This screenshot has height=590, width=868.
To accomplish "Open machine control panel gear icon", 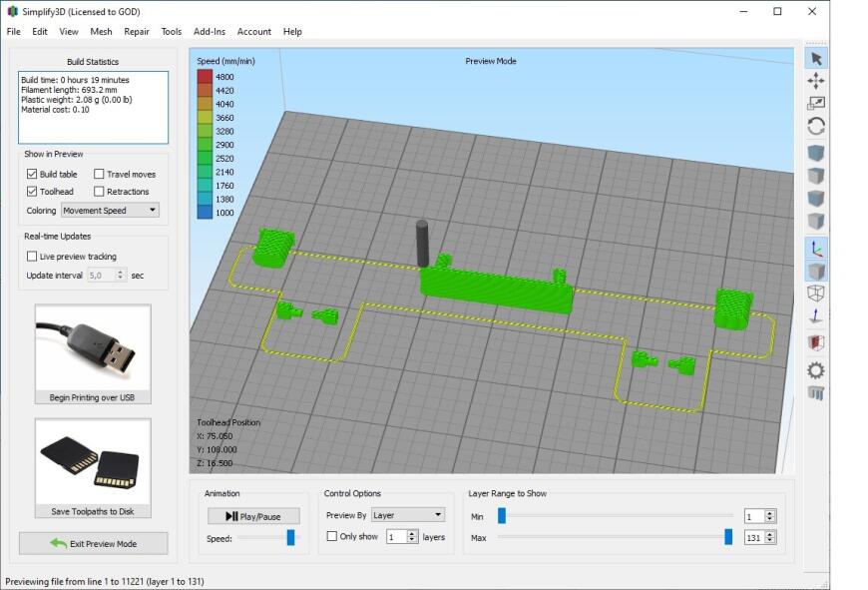I will [816, 370].
